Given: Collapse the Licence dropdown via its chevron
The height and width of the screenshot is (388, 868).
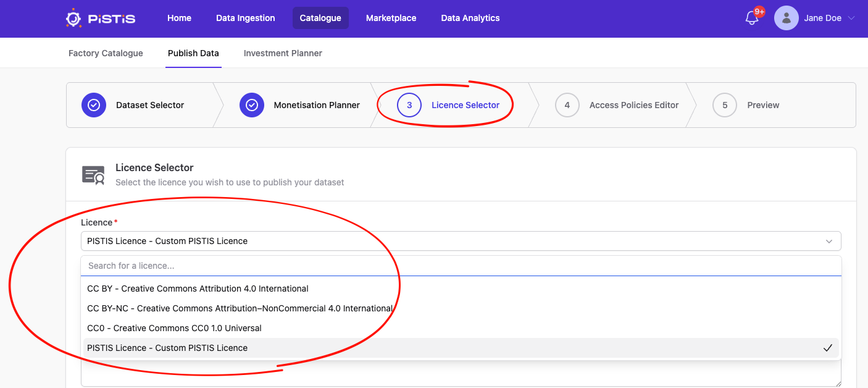Looking at the screenshot, I should [x=829, y=241].
